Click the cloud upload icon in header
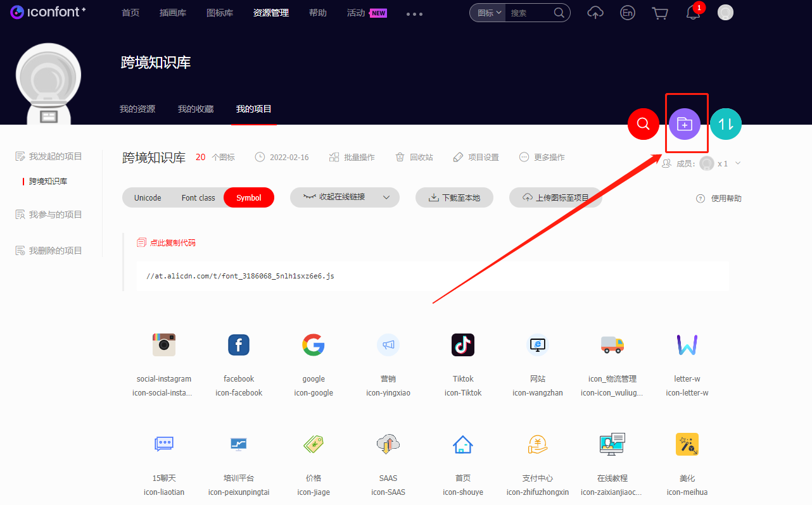Image resolution: width=812 pixels, height=505 pixels. tap(595, 13)
